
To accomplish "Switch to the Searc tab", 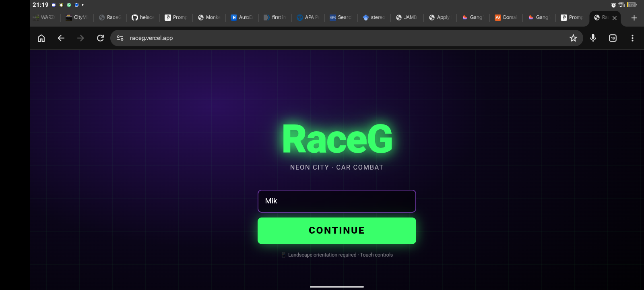I will click(x=341, y=17).
